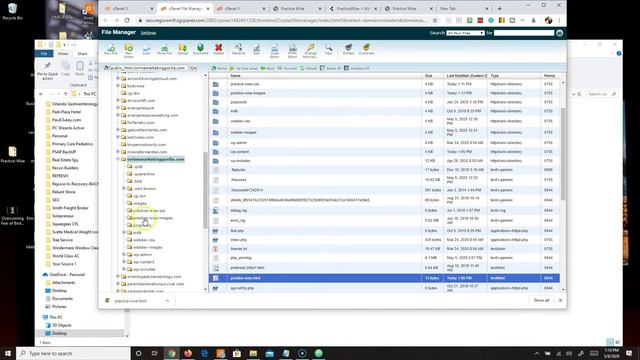
Task: Select the wp-content row in file list
Action: (384, 152)
